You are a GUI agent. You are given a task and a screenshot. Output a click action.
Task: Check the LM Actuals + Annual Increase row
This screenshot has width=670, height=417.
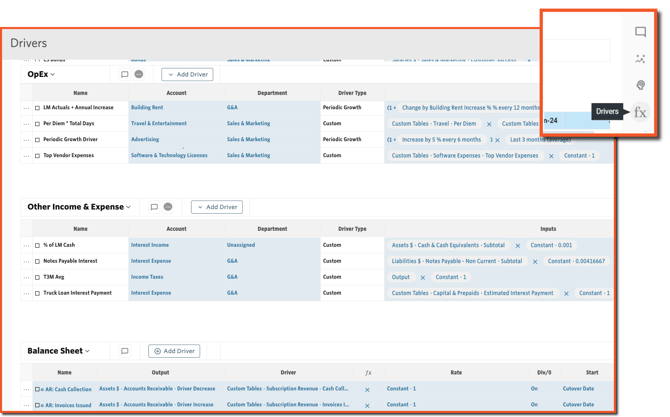[x=37, y=108]
